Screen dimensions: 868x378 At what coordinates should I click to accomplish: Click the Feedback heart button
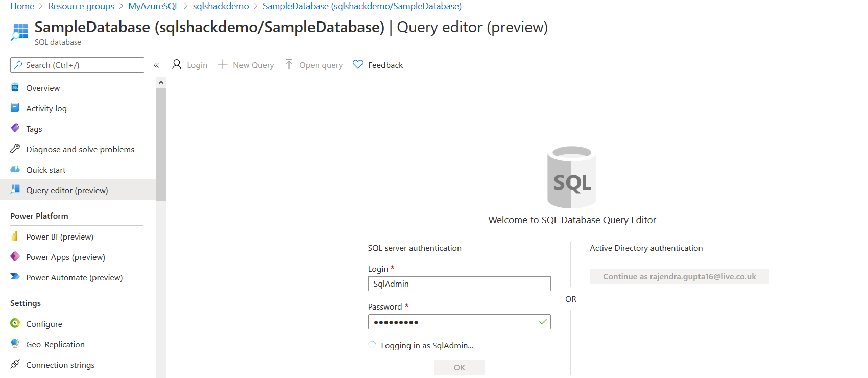tap(378, 65)
